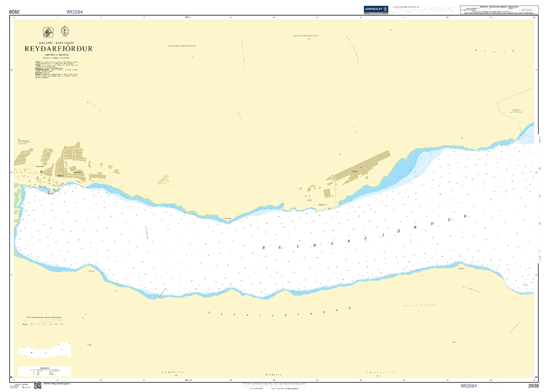Click the upside-down 2938 at top left
Image resolution: width=548 pixels, height=392 pixels.
[14, 12]
